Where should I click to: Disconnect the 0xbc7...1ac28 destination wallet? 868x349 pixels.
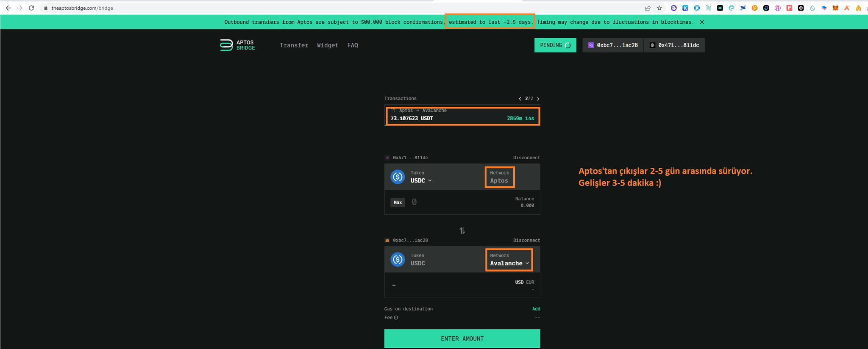coord(526,240)
